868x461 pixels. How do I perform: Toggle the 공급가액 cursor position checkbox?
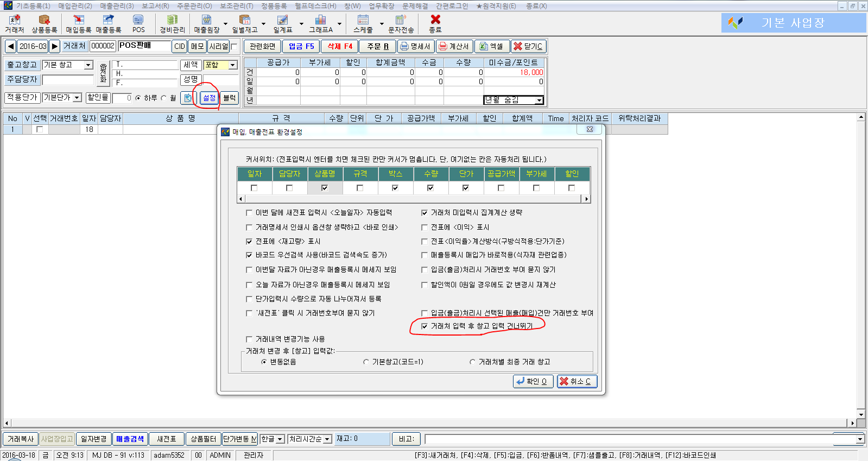point(501,188)
